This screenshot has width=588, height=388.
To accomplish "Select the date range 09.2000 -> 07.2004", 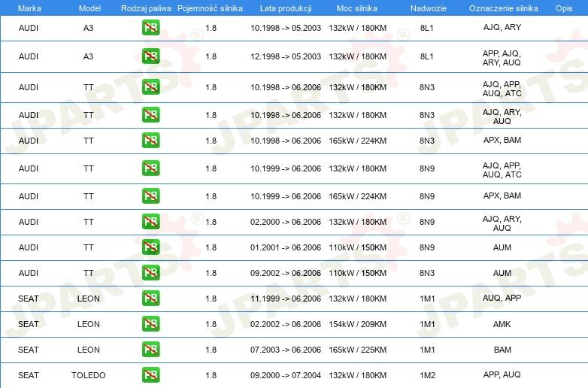I will [286, 375].
